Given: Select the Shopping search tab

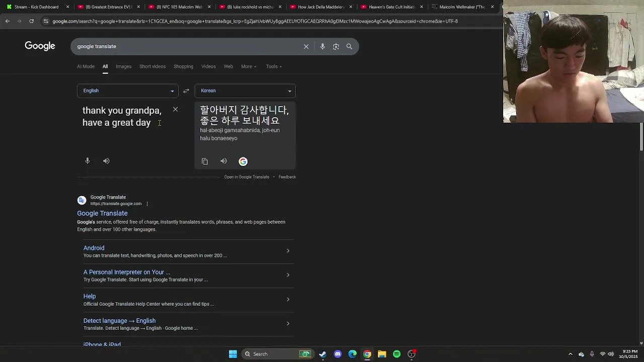Looking at the screenshot, I should (x=183, y=66).
